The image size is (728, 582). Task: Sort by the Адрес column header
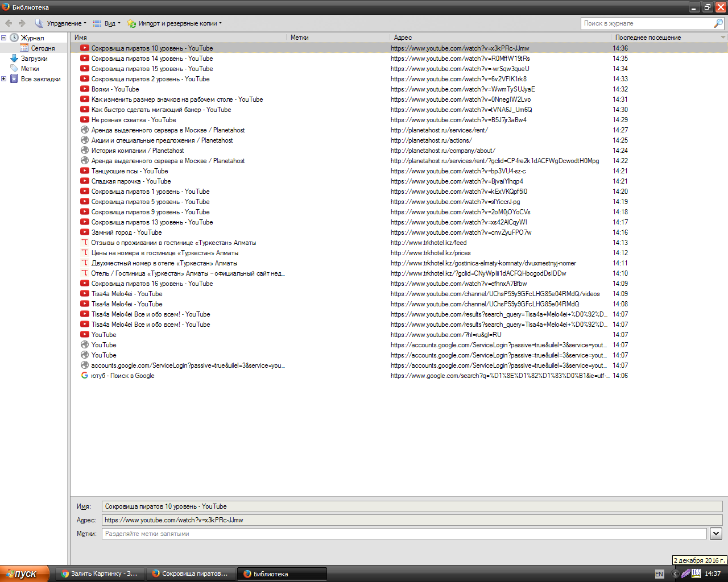pos(501,38)
